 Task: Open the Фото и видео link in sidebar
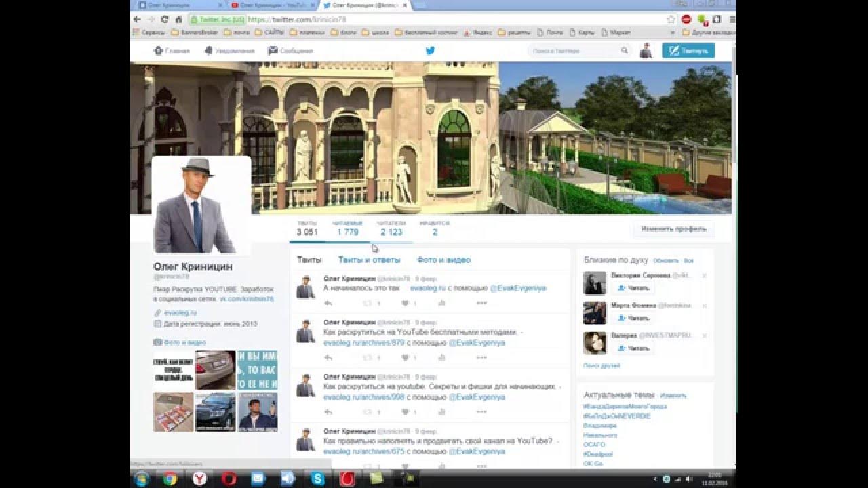point(184,342)
